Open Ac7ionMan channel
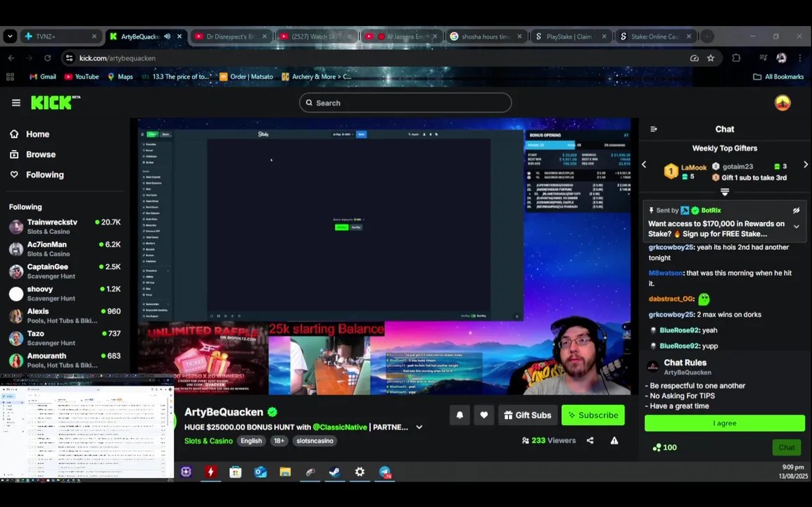This screenshot has height=507, width=812. click(x=65, y=249)
